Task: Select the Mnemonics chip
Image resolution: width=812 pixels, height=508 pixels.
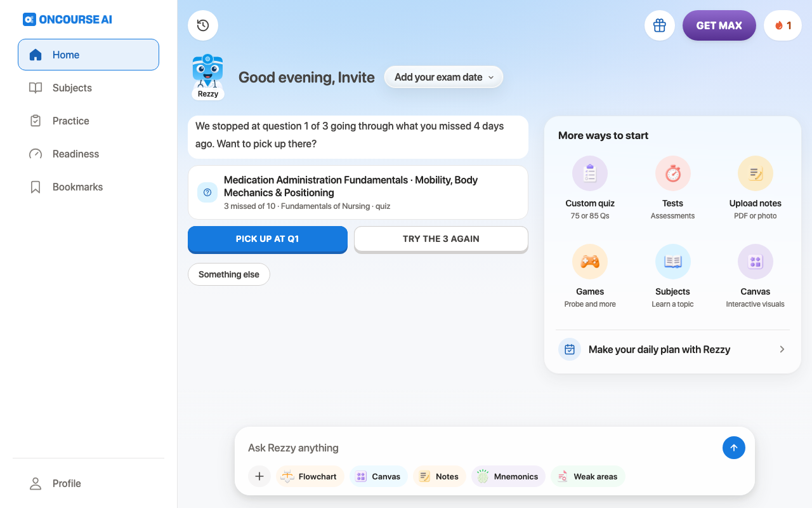Action: [508, 476]
